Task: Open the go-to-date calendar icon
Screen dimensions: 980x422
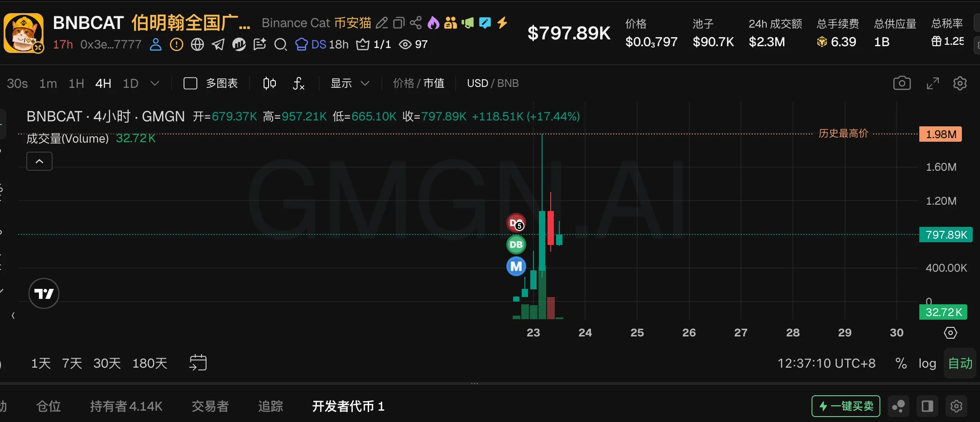Action: click(198, 363)
